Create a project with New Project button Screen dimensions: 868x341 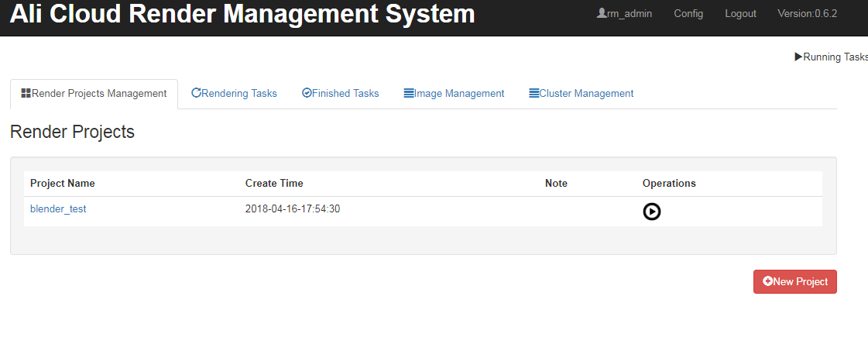[795, 281]
